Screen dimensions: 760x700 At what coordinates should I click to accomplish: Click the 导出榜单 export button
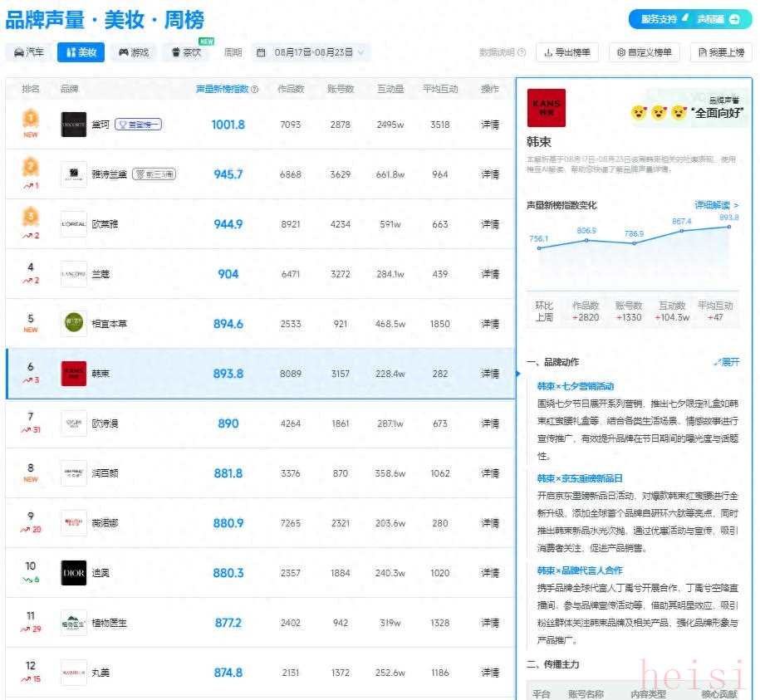click(x=567, y=52)
